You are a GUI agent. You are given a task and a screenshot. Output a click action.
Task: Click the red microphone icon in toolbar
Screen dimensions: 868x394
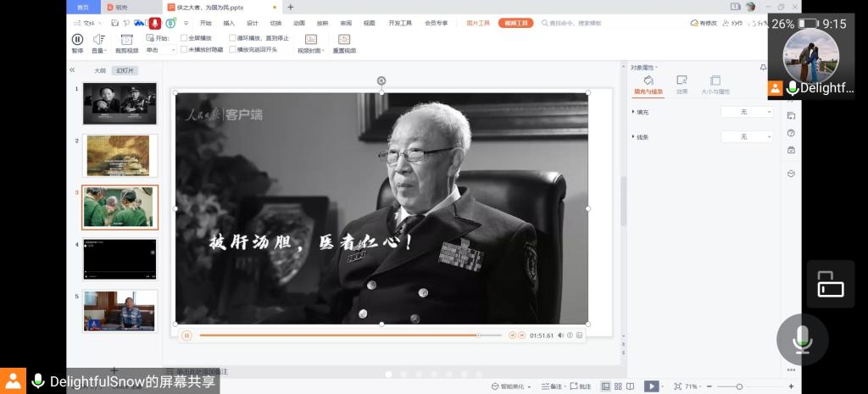(155, 23)
